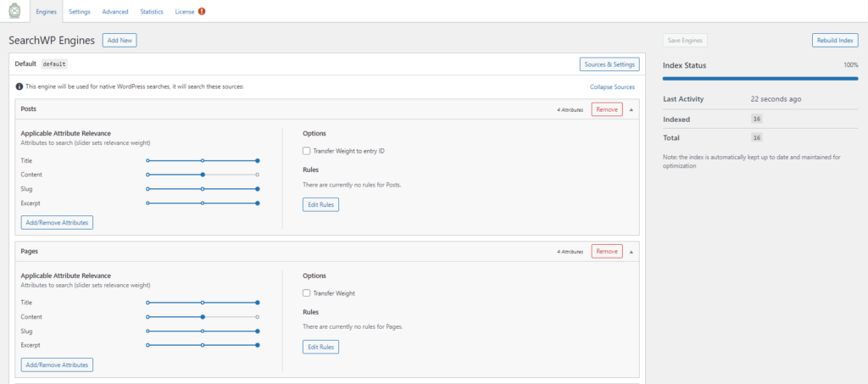This screenshot has width=868, height=384.
Task: Set Pages Title slider to middle stop
Action: coord(203,303)
